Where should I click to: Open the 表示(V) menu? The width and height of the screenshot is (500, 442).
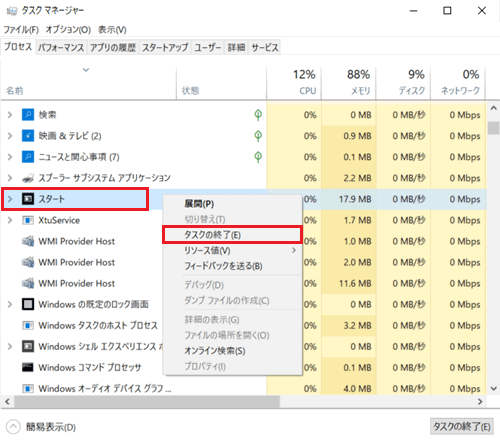click(x=112, y=30)
